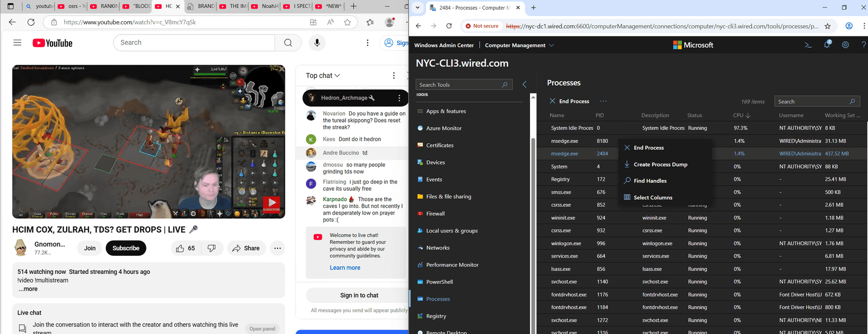Open YouTube settings three-dot menu beside Sign in
This screenshot has width=868, height=334.
367,43
